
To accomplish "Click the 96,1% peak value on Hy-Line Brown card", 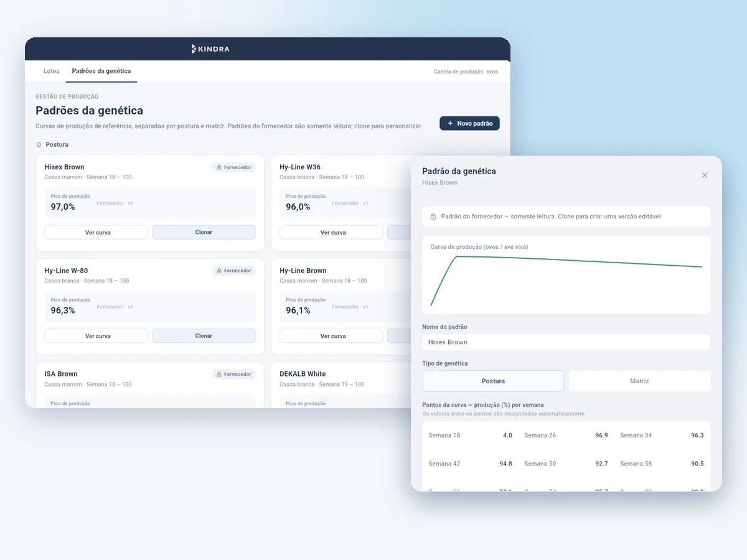I will coord(298,310).
